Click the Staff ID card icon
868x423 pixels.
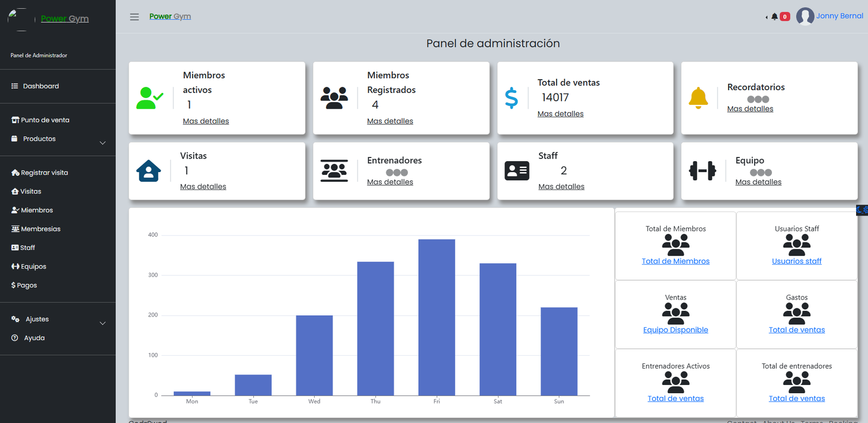click(x=516, y=171)
